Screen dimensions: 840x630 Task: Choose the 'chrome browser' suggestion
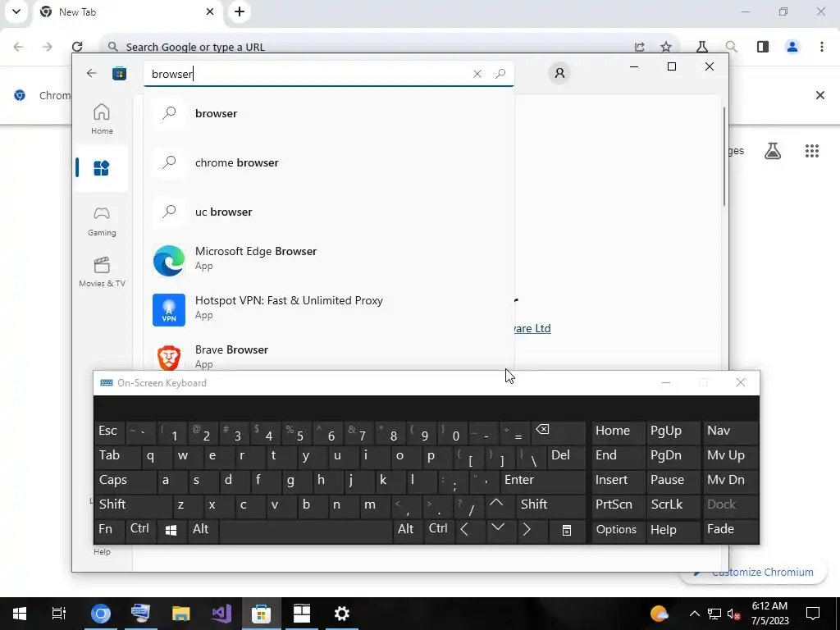(329, 162)
